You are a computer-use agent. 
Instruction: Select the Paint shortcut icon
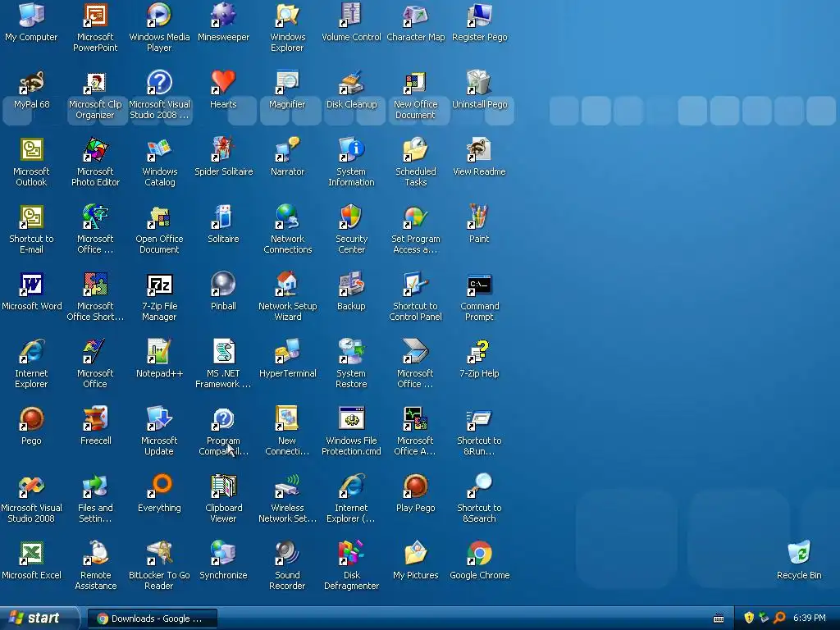point(479,217)
